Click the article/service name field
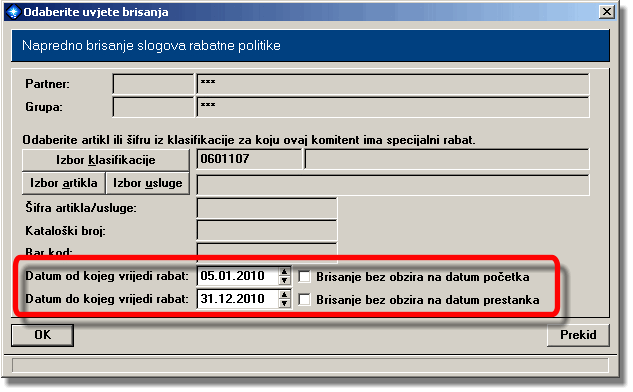The width and height of the screenshot is (633, 392). tap(393, 185)
